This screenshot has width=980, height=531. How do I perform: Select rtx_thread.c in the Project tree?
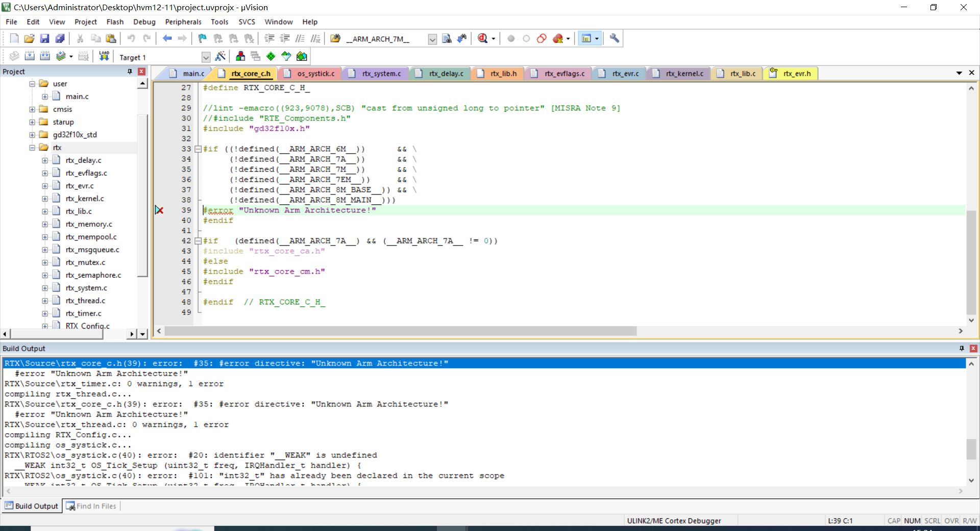coord(85,301)
